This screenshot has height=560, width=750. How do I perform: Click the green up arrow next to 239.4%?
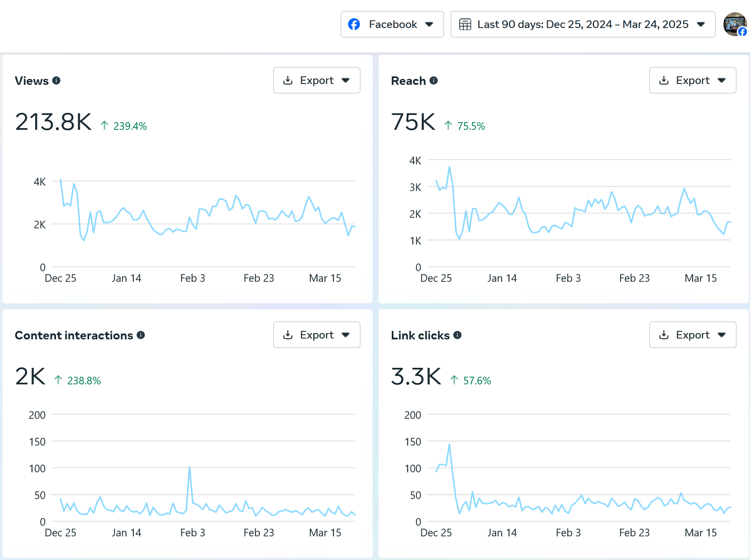click(x=104, y=125)
